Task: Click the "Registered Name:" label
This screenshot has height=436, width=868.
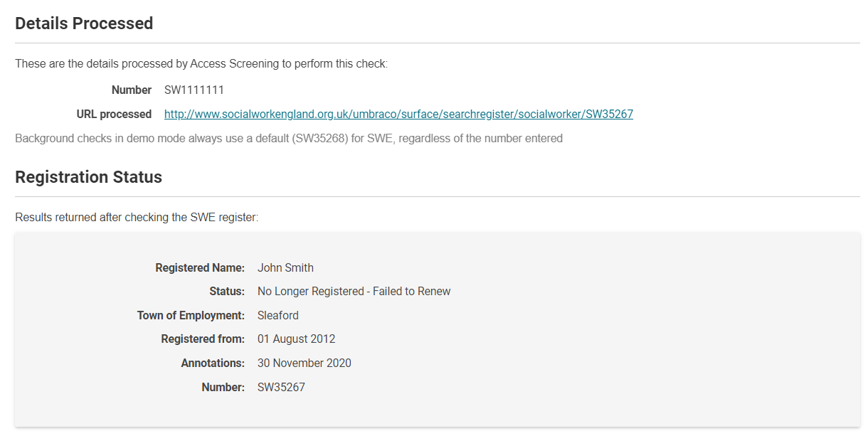Action: (200, 268)
